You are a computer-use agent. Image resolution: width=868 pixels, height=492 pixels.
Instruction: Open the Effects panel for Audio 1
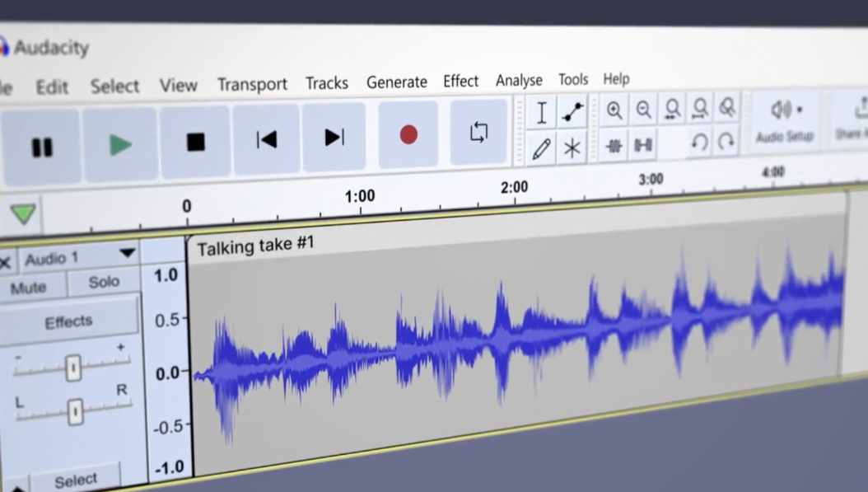point(68,321)
